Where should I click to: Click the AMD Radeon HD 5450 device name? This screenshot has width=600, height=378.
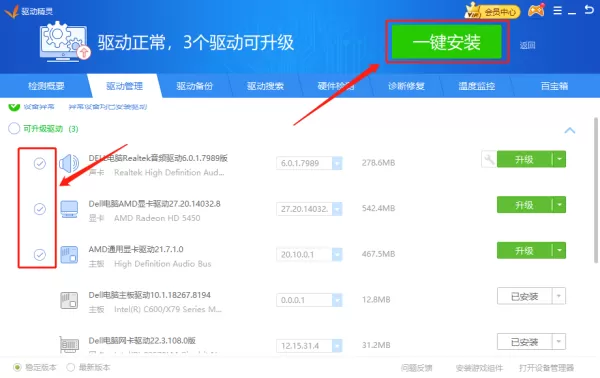pos(157,218)
